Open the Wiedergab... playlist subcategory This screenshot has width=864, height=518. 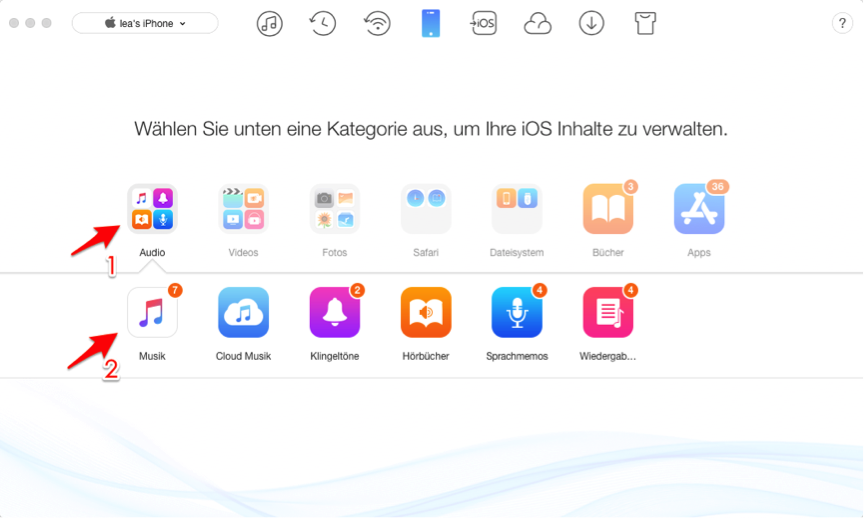point(608,312)
